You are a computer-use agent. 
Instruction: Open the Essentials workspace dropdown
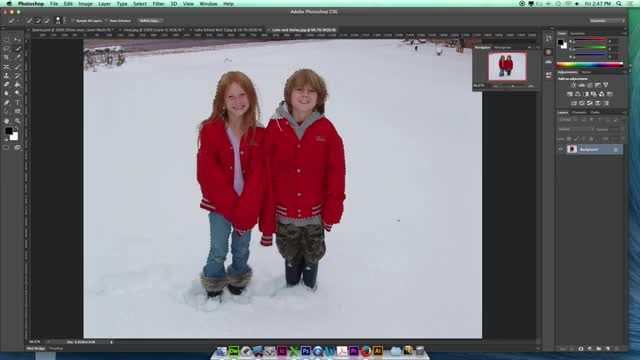[x=607, y=20]
